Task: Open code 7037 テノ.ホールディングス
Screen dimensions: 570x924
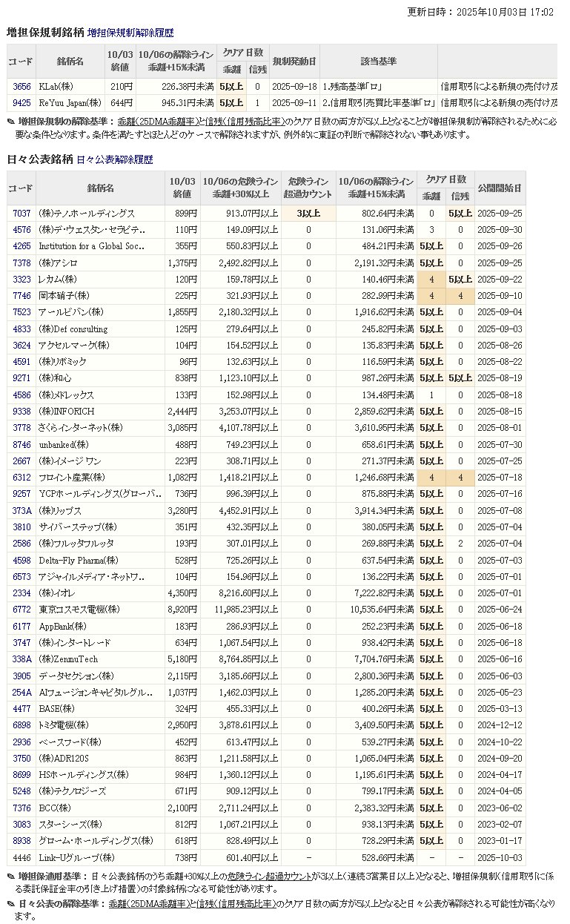Action: click(x=21, y=214)
